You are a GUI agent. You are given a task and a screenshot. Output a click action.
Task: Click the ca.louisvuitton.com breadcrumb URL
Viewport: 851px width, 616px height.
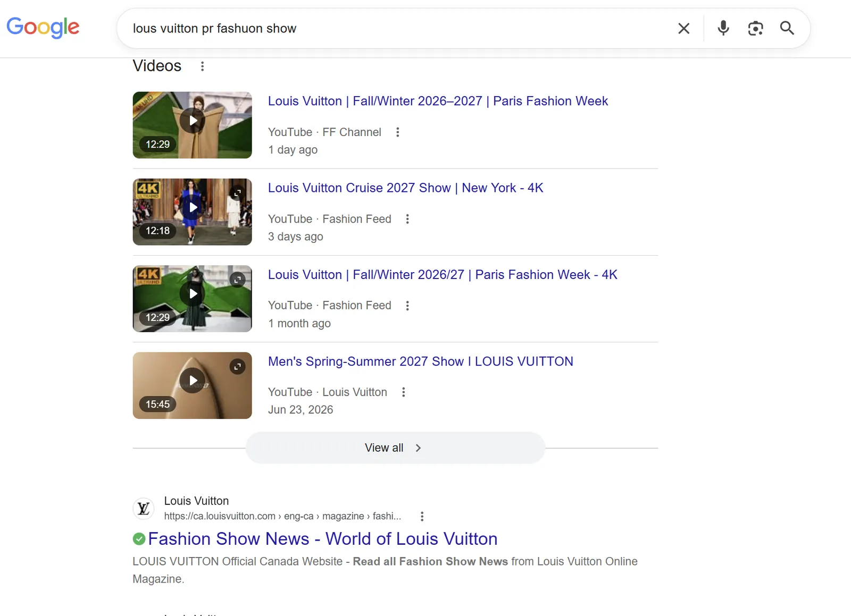click(282, 516)
